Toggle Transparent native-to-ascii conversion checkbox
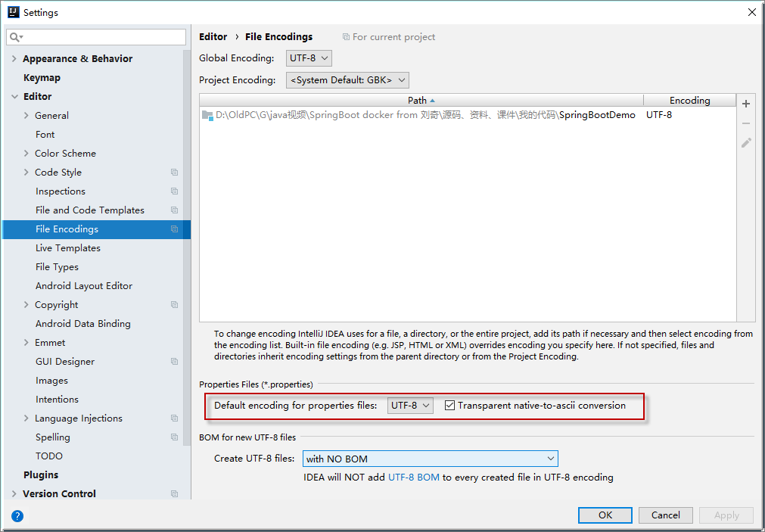The height and width of the screenshot is (532, 765). click(x=449, y=405)
